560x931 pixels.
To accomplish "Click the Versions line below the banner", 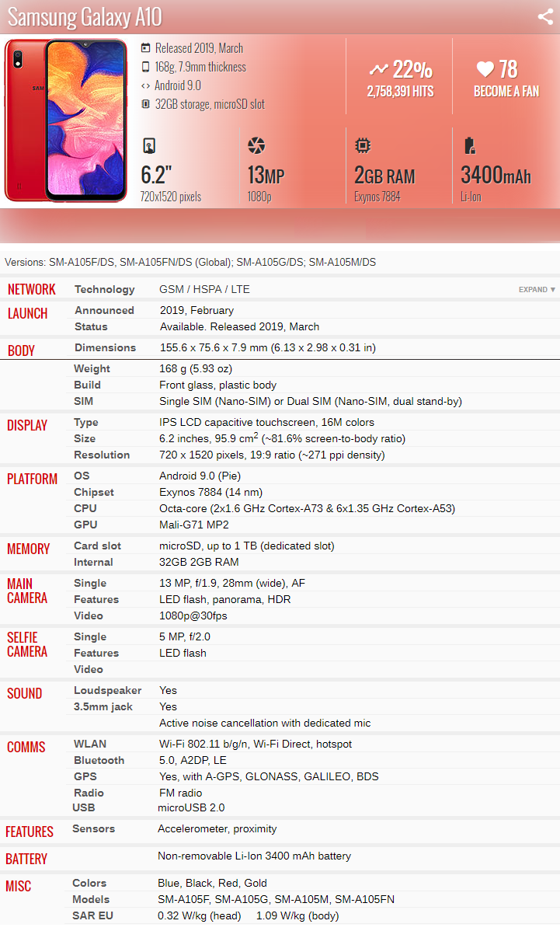I will pyautogui.click(x=190, y=262).
